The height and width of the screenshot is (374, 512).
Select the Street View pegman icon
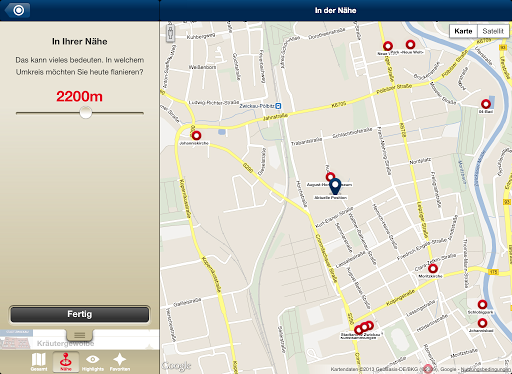[x=170, y=33]
